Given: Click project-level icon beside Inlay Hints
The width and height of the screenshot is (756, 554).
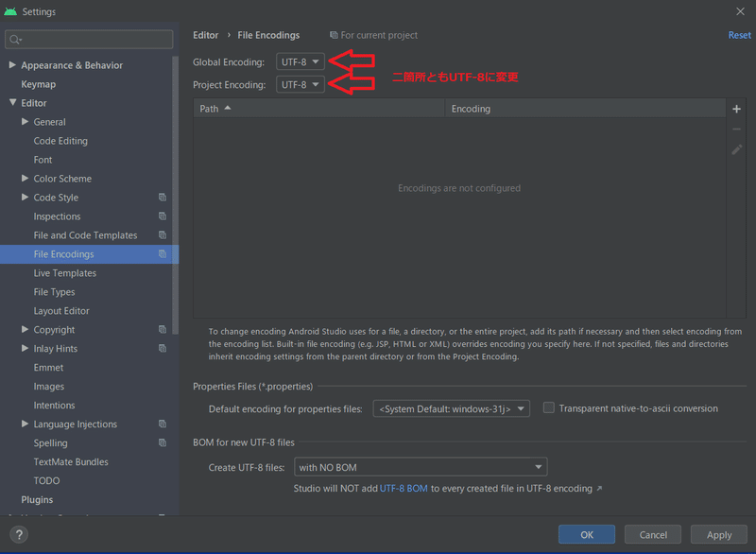Looking at the screenshot, I should [x=163, y=348].
